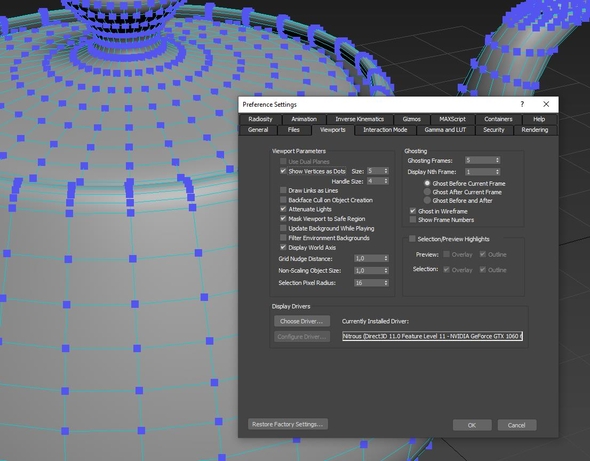Enable Draw Links as Lines
This screenshot has height=461, width=590.
click(283, 190)
